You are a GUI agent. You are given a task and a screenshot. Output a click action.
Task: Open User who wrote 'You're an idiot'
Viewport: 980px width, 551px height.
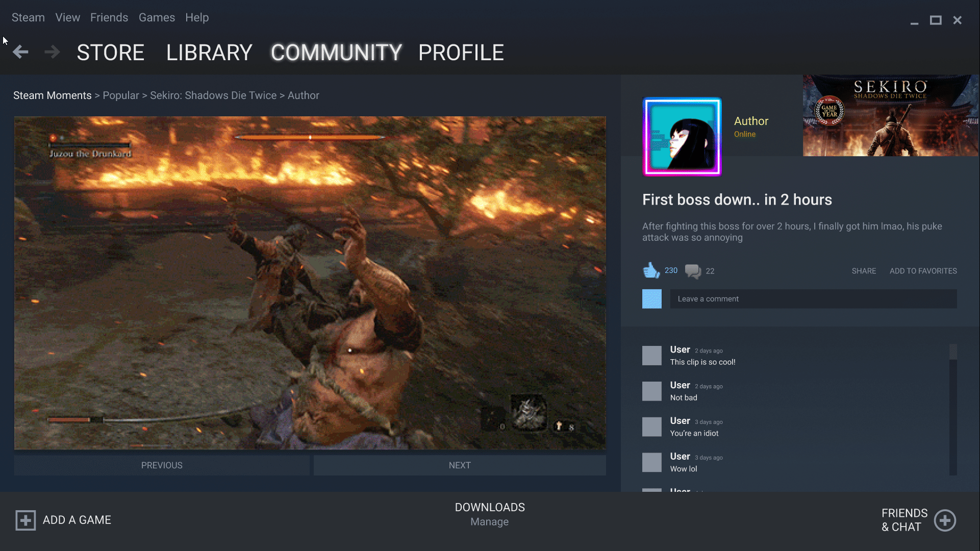(x=680, y=421)
